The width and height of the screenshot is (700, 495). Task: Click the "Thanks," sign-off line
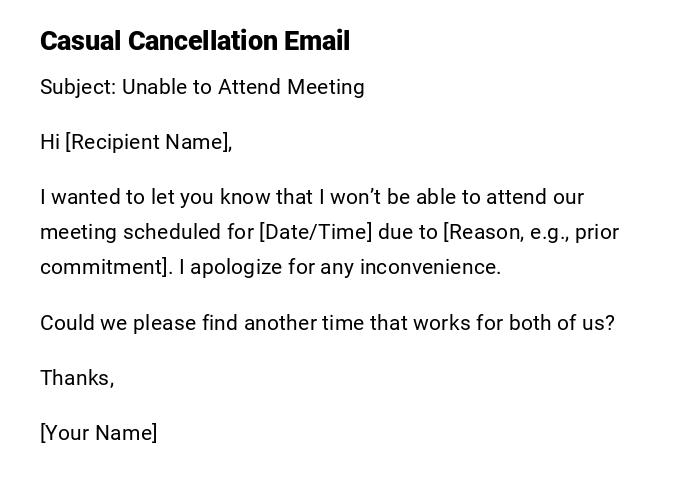(x=77, y=378)
